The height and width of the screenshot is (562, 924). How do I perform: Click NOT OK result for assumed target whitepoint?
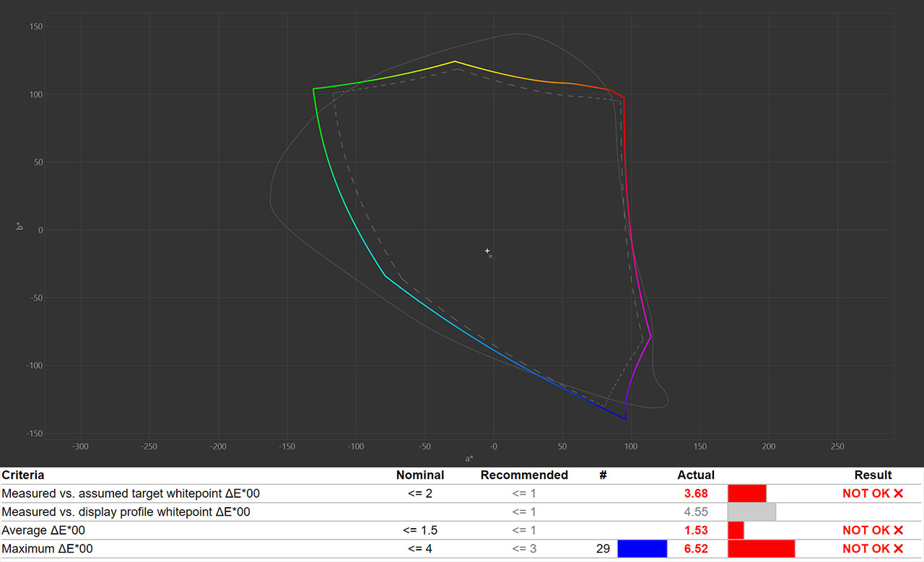point(872,493)
